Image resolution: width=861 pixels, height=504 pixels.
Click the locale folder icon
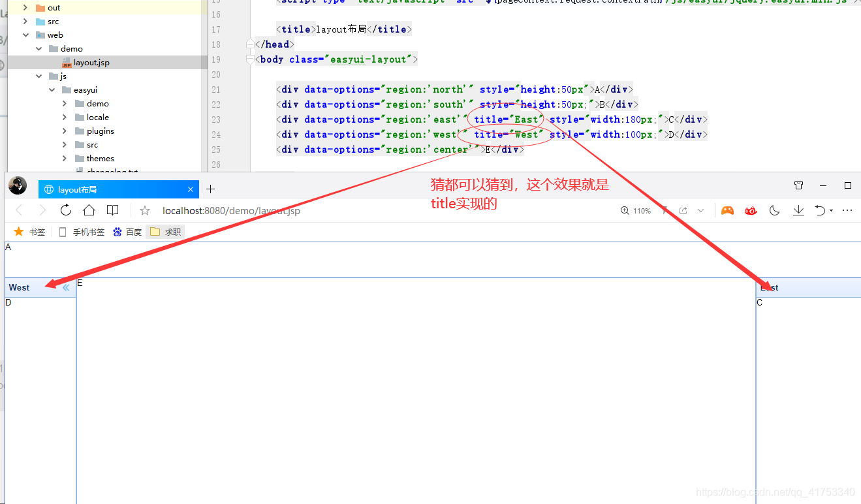pos(80,118)
